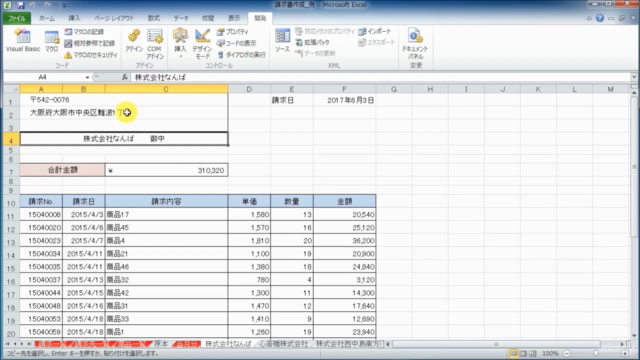
Task: Click the Name Box showing A4
Action: click(x=43, y=77)
